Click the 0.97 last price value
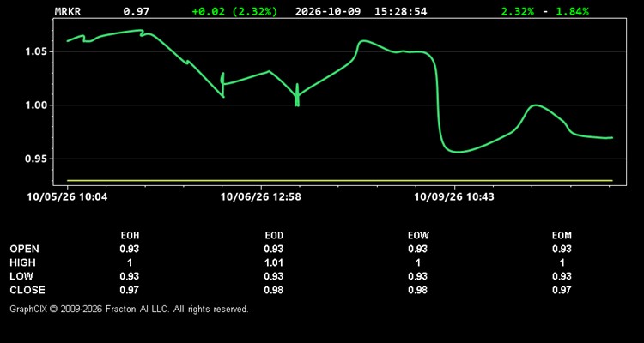The image size is (644, 343). 137,11
